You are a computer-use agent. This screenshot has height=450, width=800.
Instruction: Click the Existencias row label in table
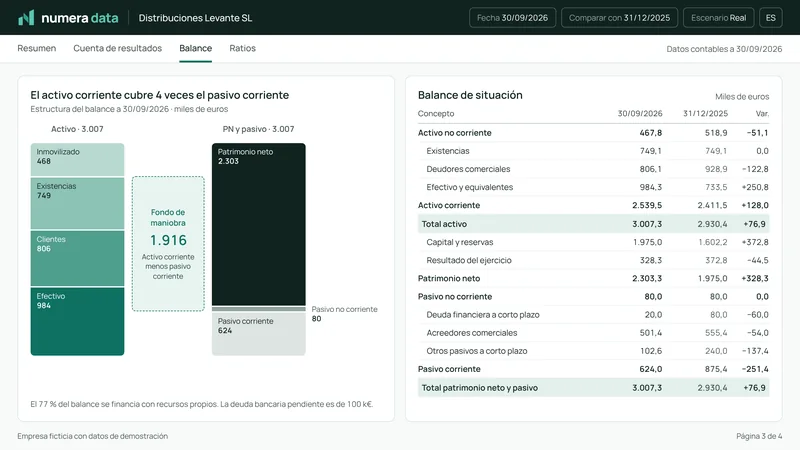[448, 151]
